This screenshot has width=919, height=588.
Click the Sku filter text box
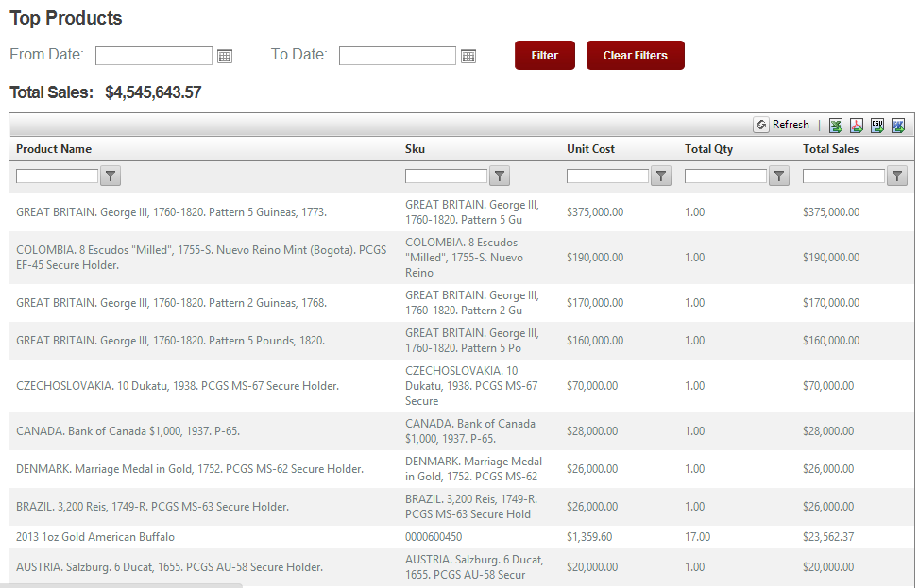pos(446,176)
